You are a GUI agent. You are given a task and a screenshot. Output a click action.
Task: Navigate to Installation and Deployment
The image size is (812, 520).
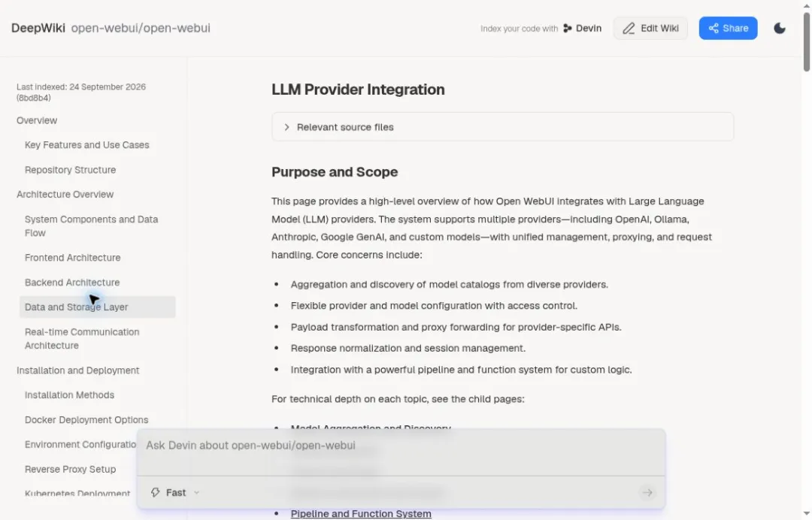pyautogui.click(x=77, y=370)
